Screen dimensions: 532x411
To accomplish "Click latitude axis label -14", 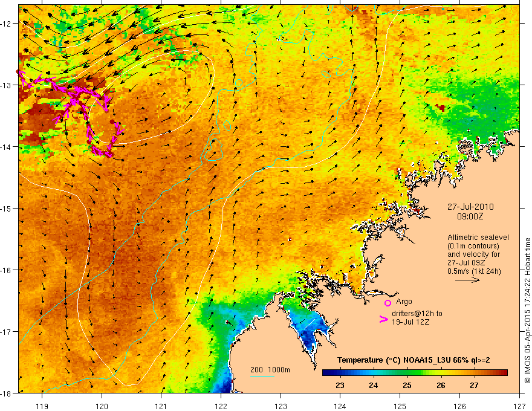I will click(x=6, y=147).
